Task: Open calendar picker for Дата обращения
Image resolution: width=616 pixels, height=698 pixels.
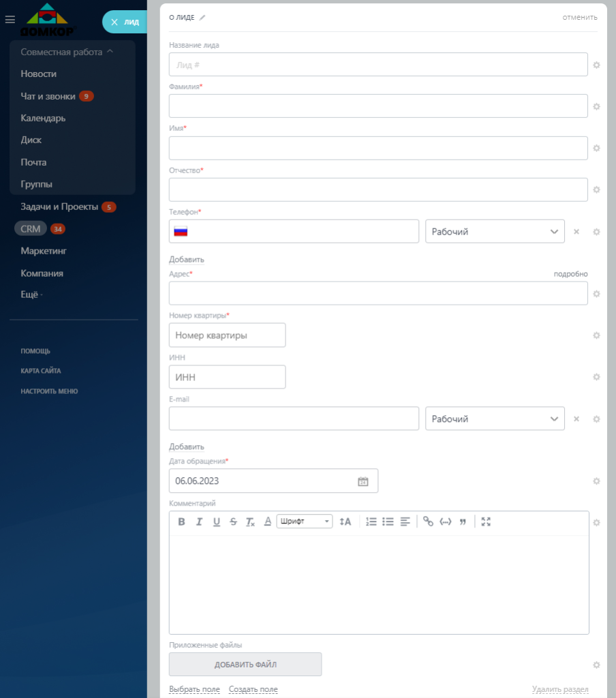Action: [x=363, y=481]
